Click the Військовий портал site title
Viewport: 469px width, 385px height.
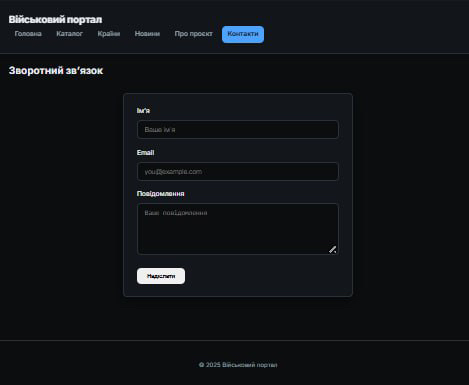coord(55,20)
